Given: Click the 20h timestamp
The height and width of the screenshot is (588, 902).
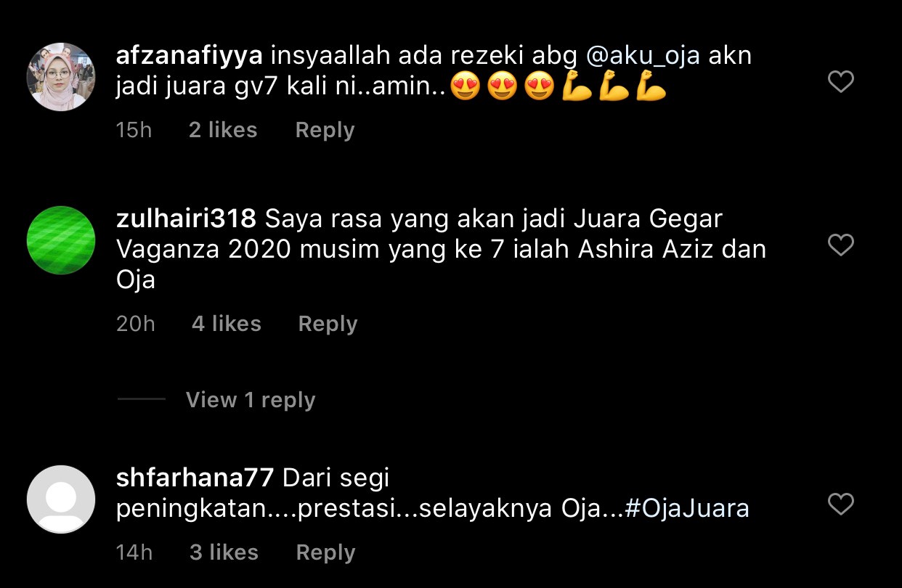Looking at the screenshot, I should pos(136,324).
